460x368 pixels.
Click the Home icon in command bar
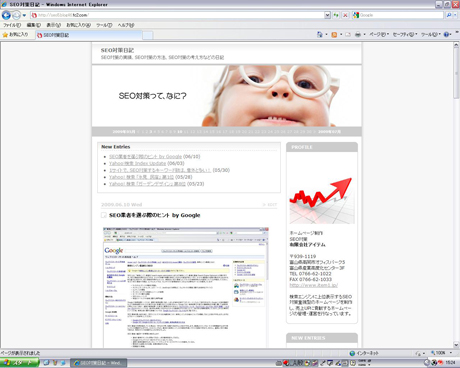click(x=320, y=34)
